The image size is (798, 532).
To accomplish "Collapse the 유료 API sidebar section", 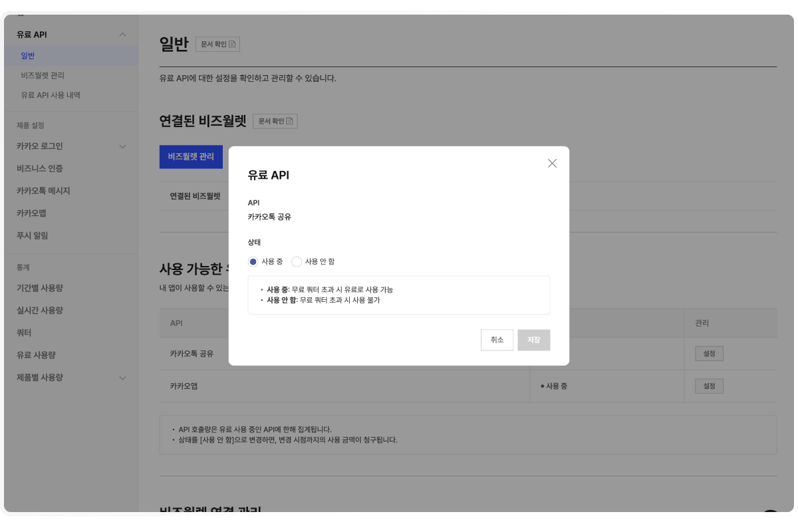I will point(122,35).
